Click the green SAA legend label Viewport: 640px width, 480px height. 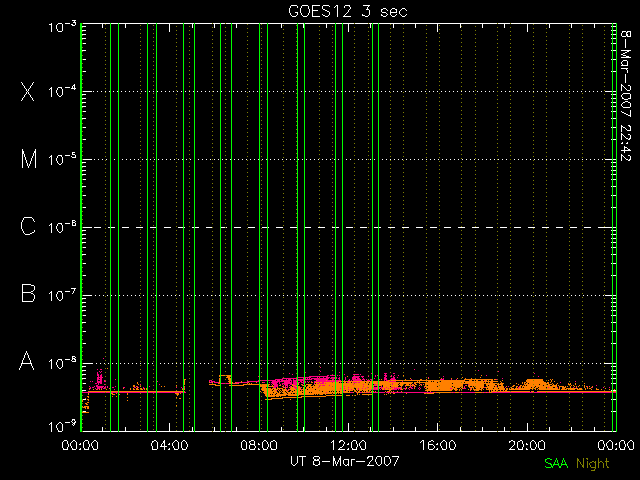click(x=556, y=463)
